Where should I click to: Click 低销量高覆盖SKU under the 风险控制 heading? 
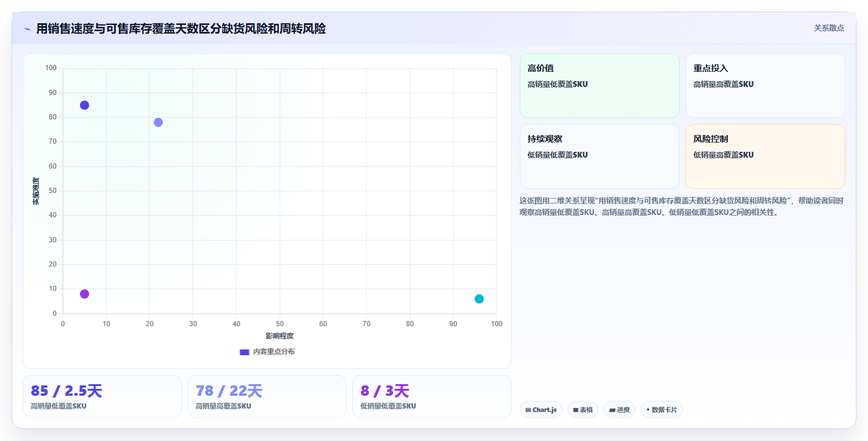point(724,155)
